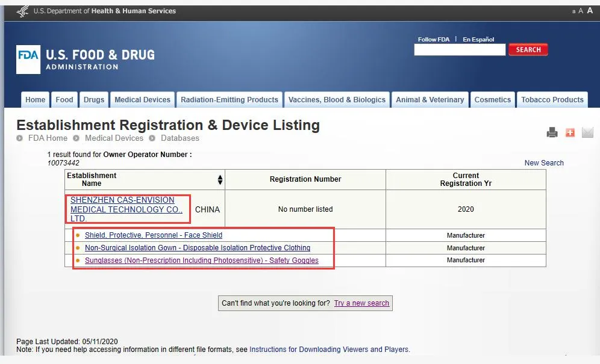This screenshot has height=364, width=600.
Task: Select medium text size 'A'
Action: (x=581, y=11)
